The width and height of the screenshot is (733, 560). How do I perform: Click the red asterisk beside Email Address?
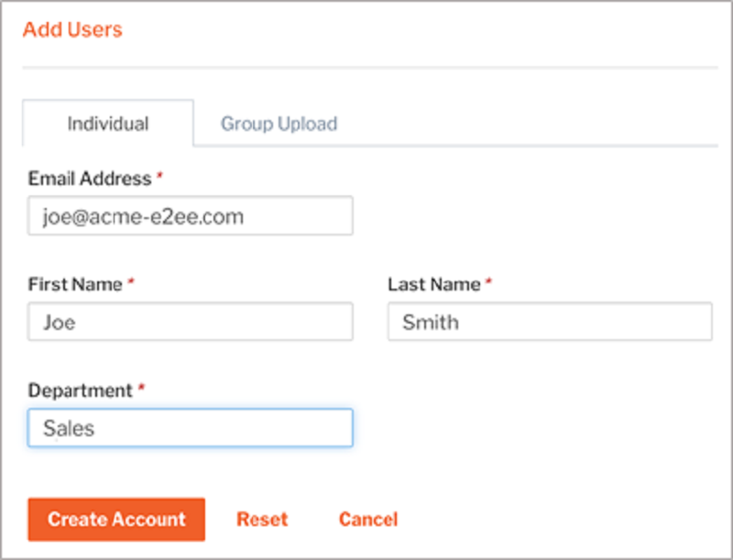(159, 176)
